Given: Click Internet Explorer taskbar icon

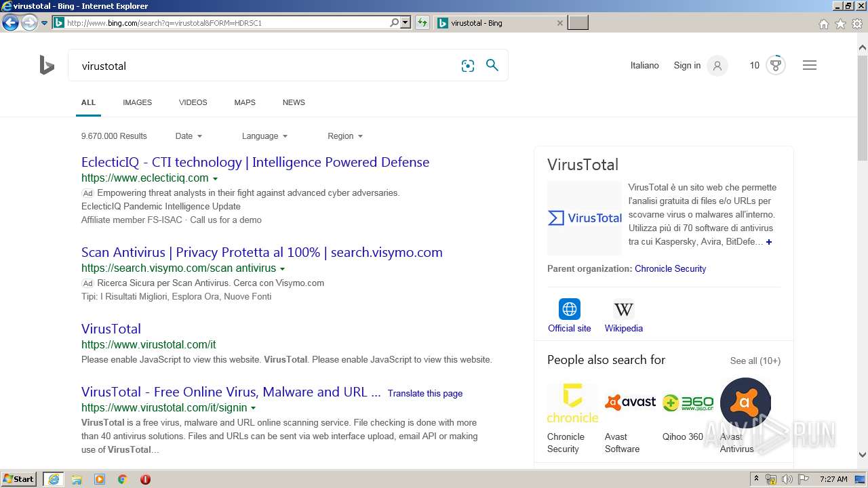Looking at the screenshot, I should [x=54, y=479].
